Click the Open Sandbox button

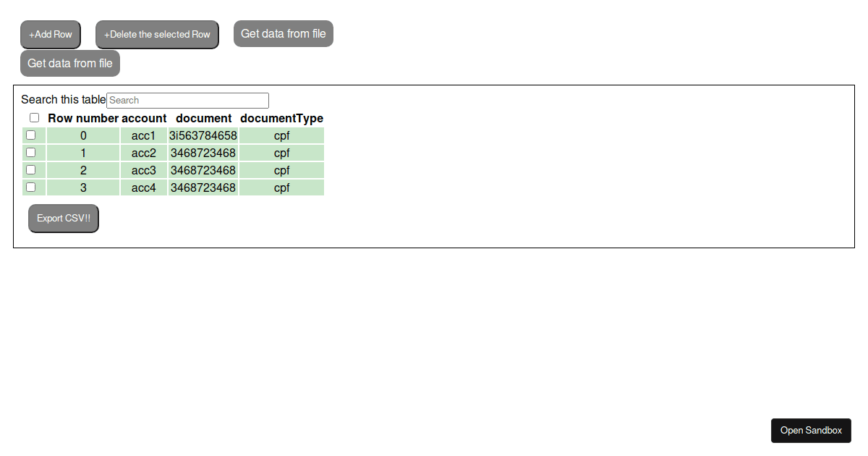811,430
